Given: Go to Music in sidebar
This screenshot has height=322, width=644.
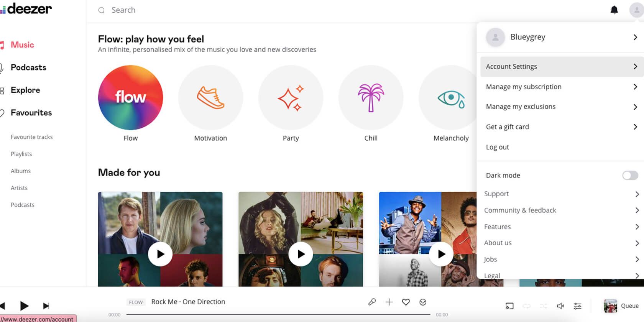Looking at the screenshot, I should [x=22, y=45].
